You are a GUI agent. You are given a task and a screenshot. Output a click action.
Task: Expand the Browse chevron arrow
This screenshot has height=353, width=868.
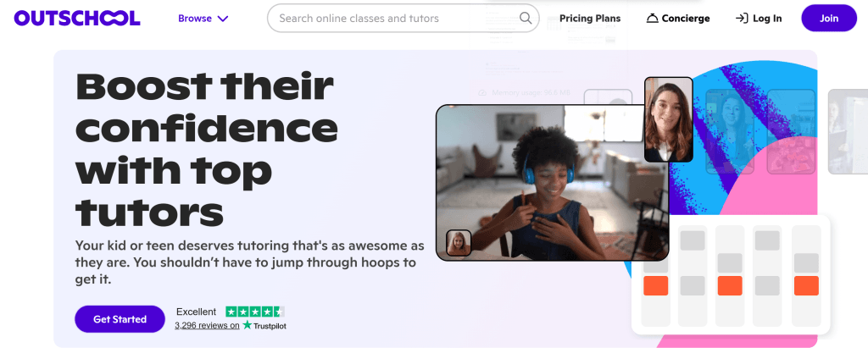(x=223, y=19)
